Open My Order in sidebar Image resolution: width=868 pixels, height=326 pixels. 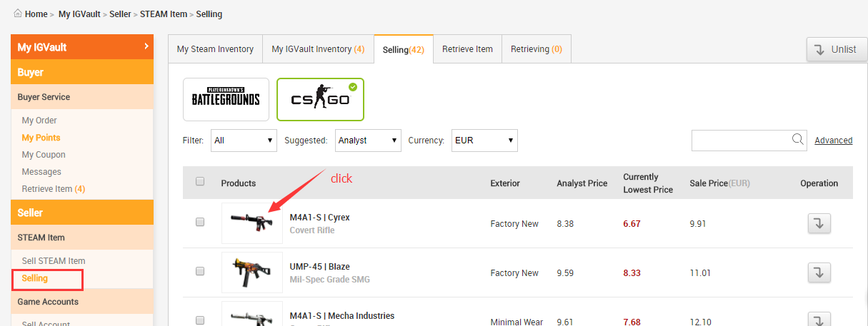tap(39, 121)
